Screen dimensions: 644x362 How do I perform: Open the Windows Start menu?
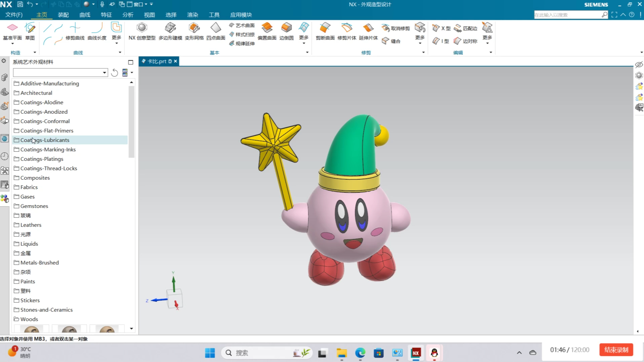pyautogui.click(x=210, y=353)
